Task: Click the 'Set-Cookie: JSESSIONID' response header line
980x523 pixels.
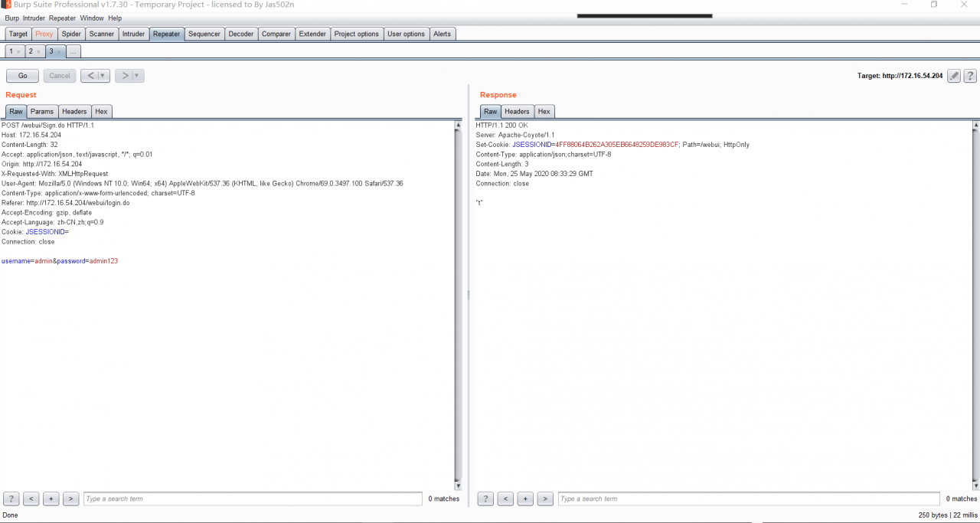Action: click(612, 145)
